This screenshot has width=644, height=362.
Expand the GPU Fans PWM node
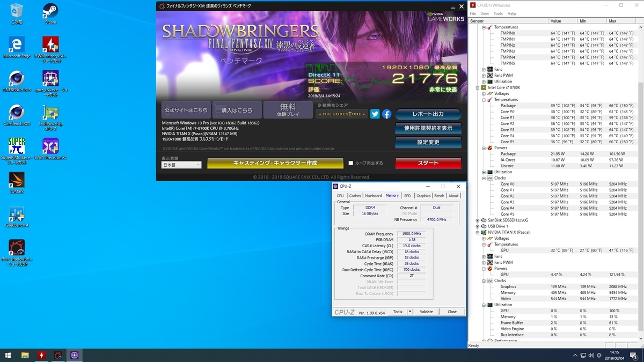(484, 262)
